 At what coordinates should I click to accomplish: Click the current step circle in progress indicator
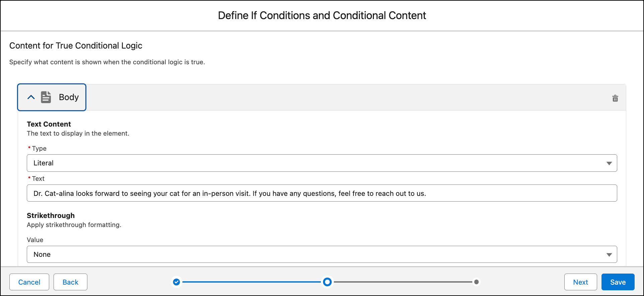click(327, 282)
